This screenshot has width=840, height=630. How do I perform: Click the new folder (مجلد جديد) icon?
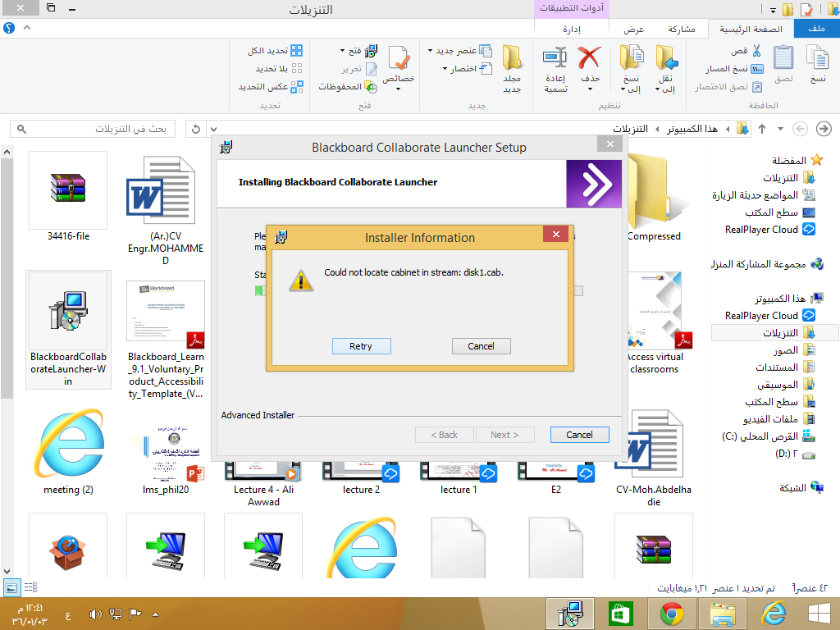coord(512,58)
